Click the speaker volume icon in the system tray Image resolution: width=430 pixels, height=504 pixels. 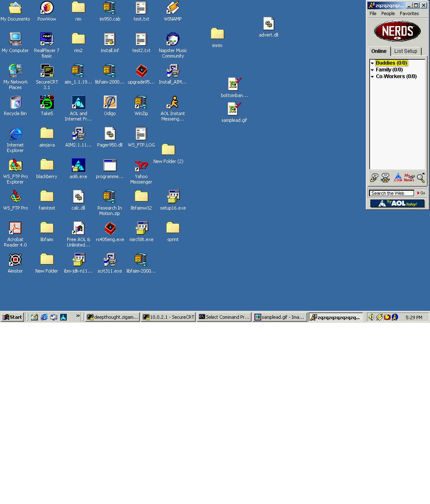pos(371,317)
